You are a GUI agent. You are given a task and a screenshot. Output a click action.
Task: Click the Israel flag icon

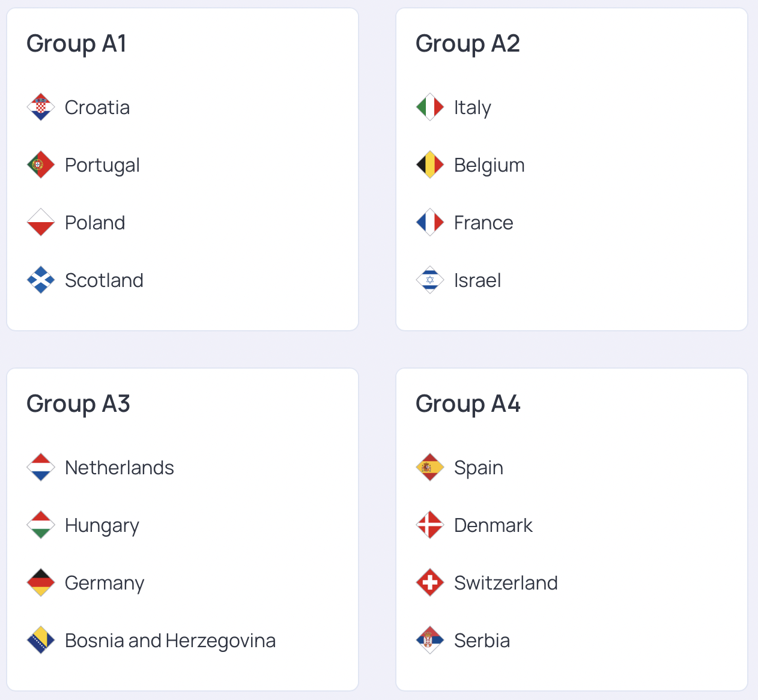[430, 280]
